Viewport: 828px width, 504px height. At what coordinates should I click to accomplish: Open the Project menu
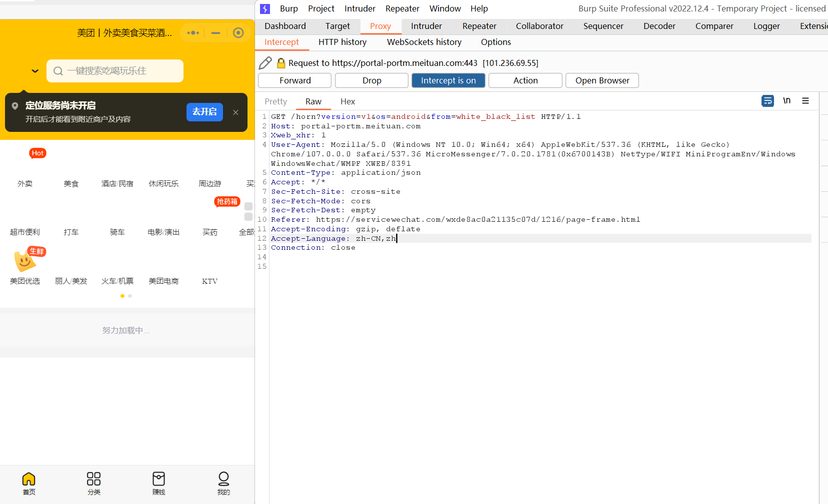pos(321,8)
